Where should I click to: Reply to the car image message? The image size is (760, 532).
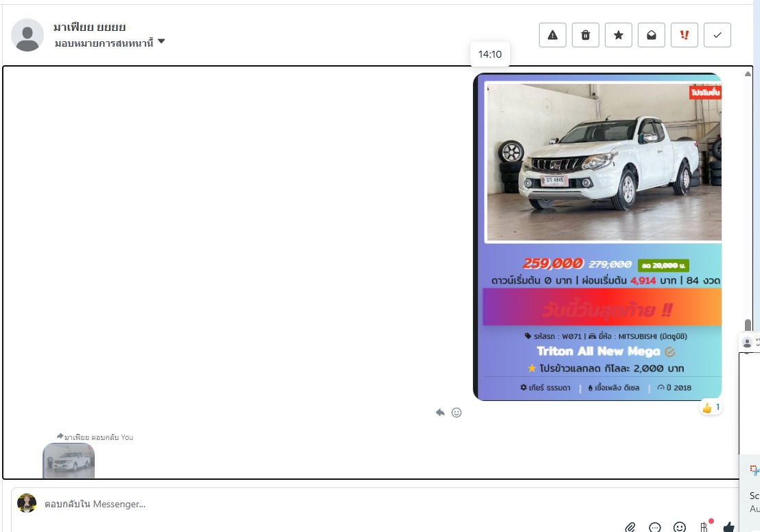tap(440, 413)
